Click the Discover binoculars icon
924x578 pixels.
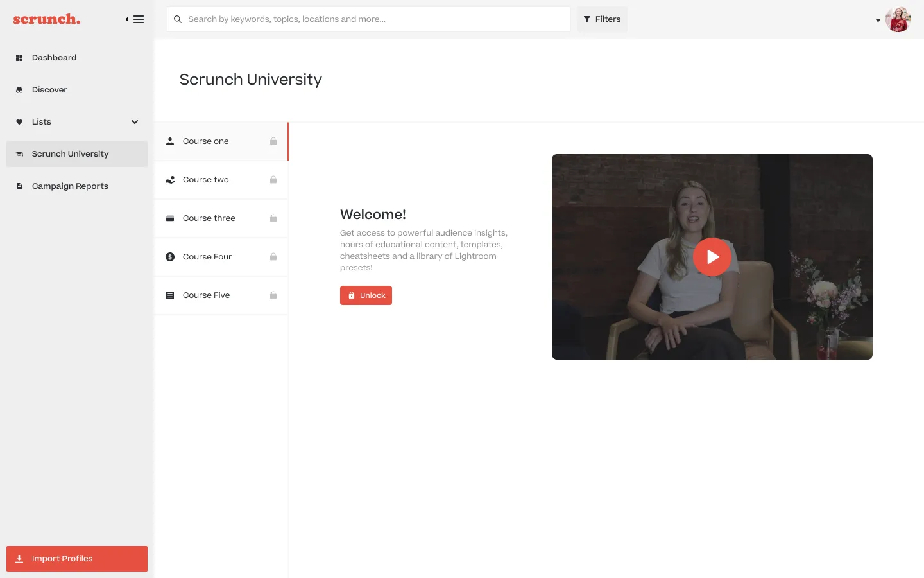click(x=19, y=90)
